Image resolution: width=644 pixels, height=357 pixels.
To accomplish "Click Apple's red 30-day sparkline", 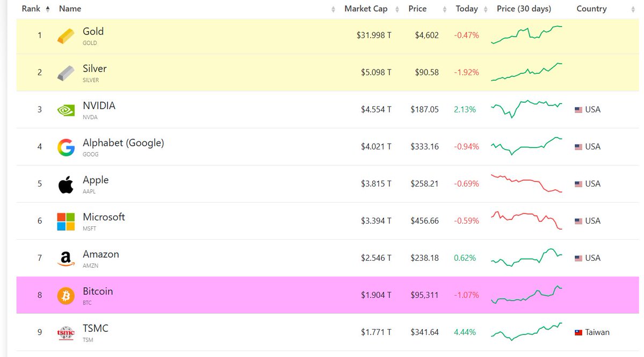I will click(526, 183).
